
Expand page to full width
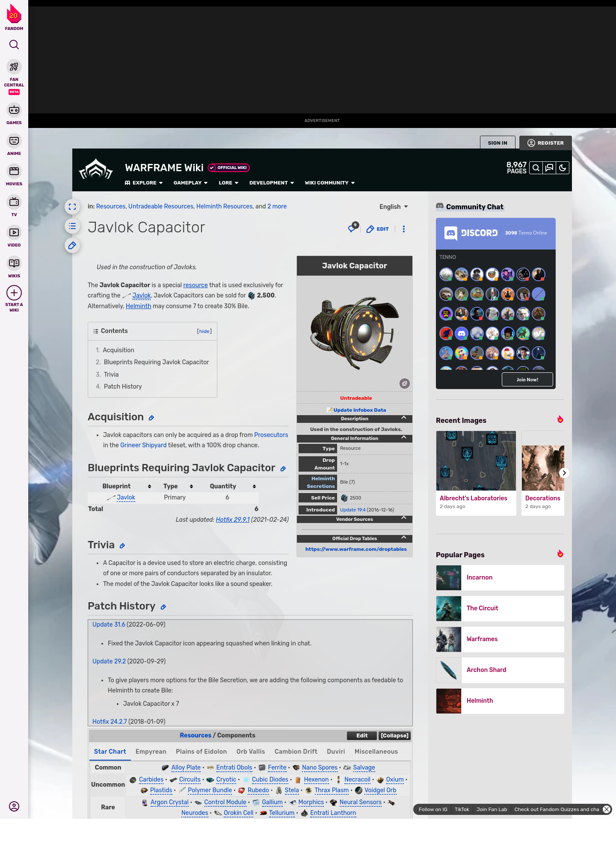tap(72, 207)
